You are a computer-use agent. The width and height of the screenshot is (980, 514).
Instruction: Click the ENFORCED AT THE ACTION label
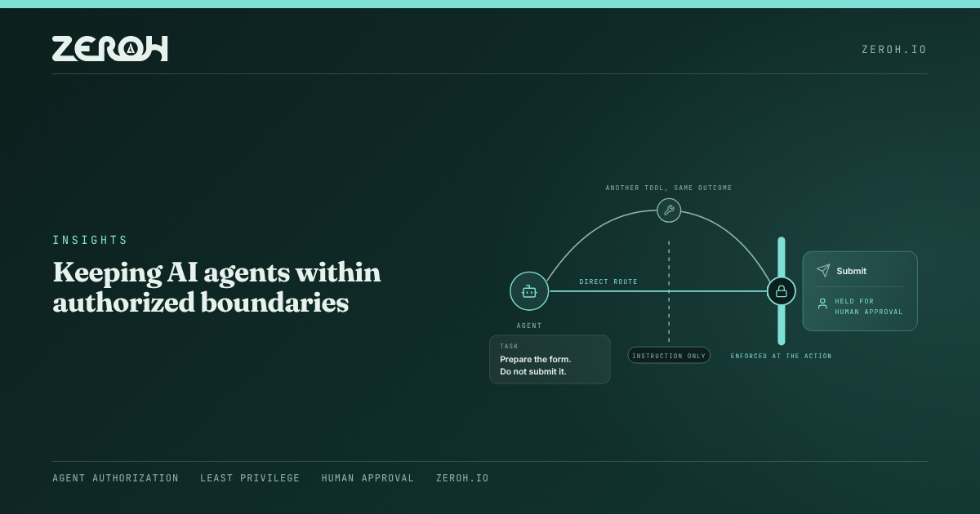point(781,356)
